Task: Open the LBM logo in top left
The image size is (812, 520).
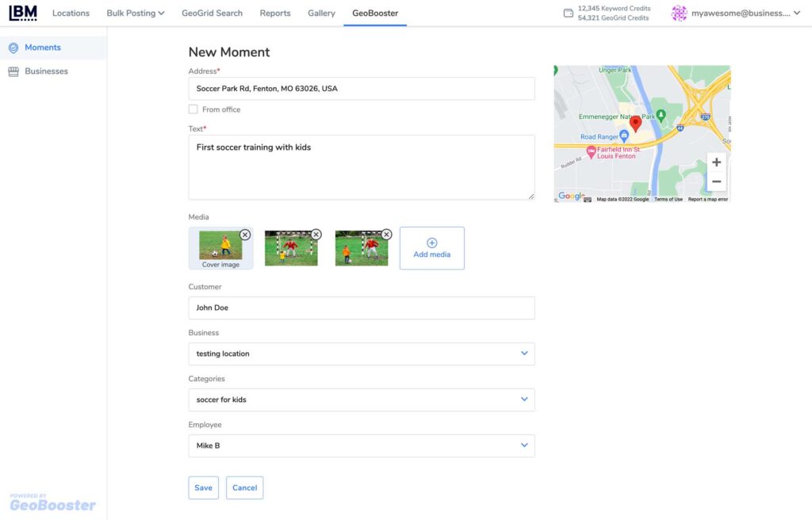Action: click(22, 13)
